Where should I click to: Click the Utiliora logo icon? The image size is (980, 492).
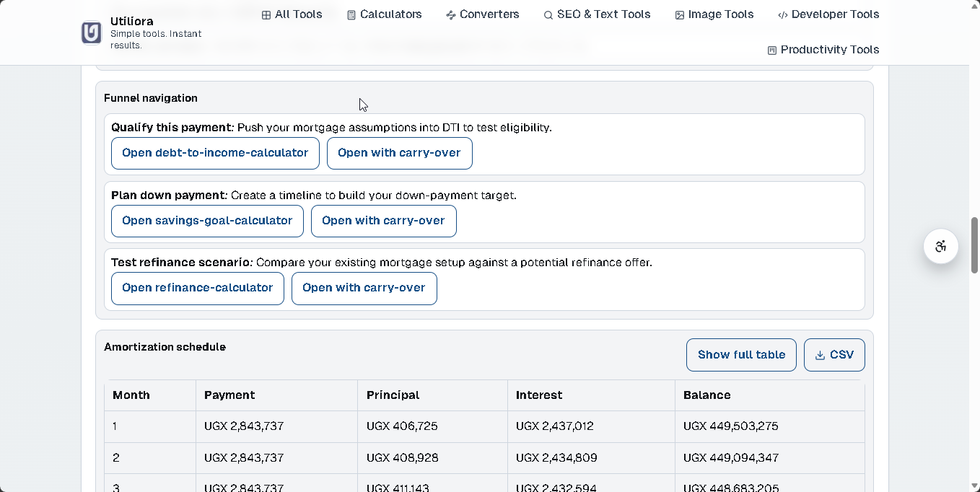click(92, 33)
